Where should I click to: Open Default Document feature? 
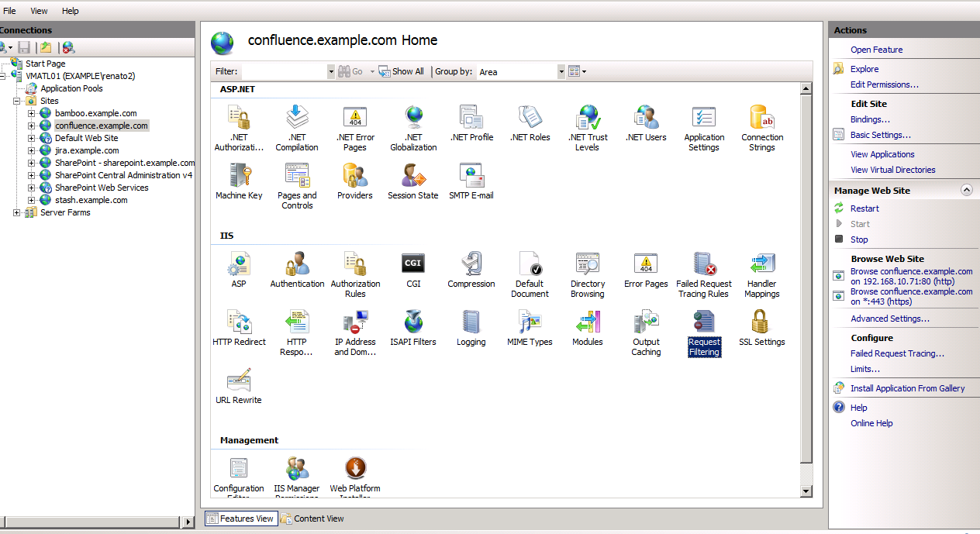530,274
